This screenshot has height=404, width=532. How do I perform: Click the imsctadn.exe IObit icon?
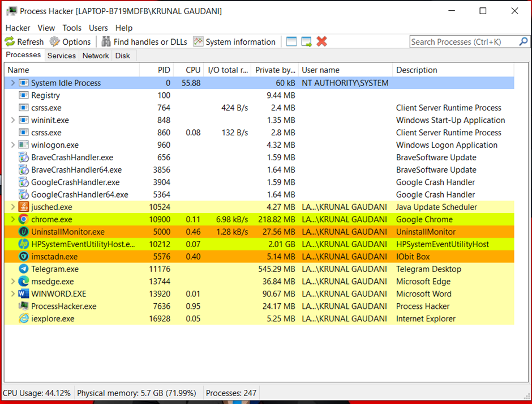point(23,257)
